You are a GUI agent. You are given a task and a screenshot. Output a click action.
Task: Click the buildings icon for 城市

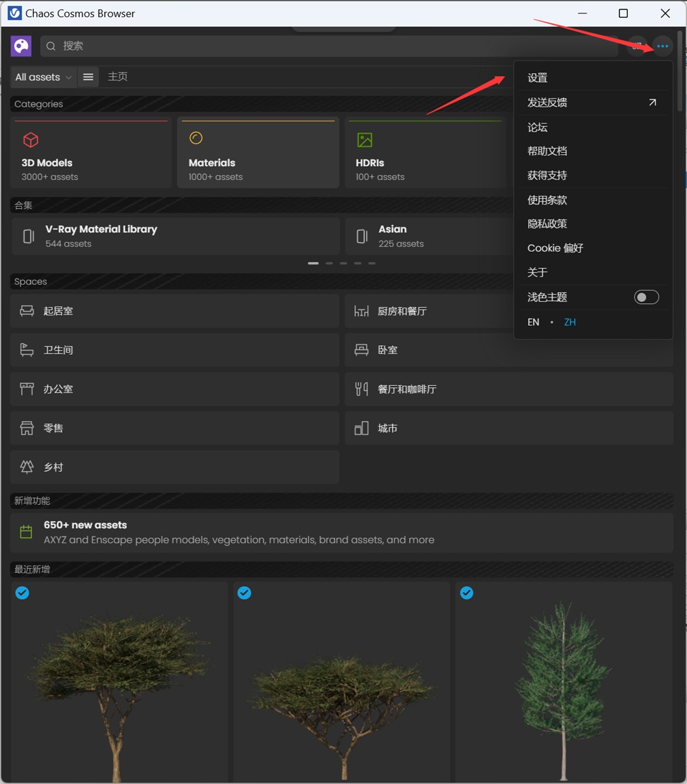tap(361, 428)
